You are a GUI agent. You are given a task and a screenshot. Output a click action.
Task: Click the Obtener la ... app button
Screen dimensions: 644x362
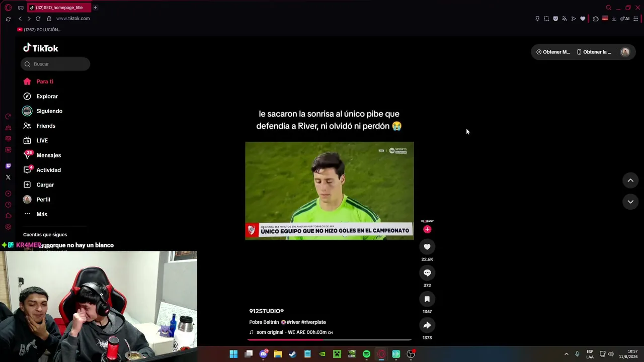click(594, 52)
